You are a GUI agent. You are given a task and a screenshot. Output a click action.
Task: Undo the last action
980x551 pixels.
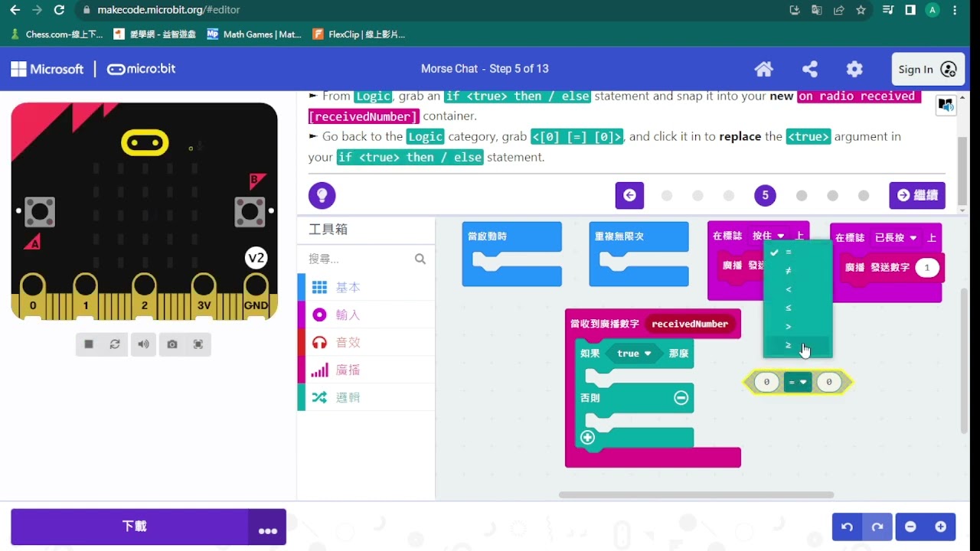pyautogui.click(x=847, y=527)
